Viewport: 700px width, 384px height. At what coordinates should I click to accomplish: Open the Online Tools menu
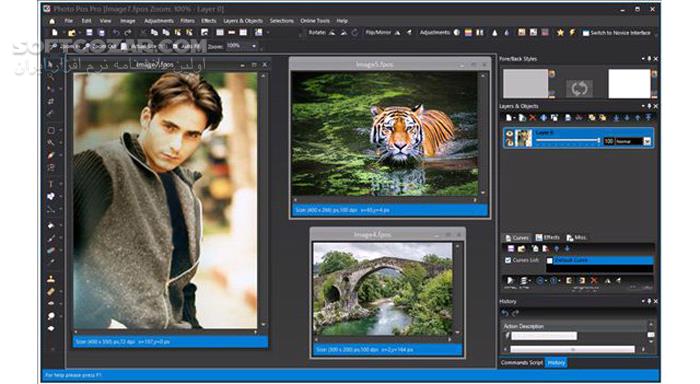click(315, 21)
